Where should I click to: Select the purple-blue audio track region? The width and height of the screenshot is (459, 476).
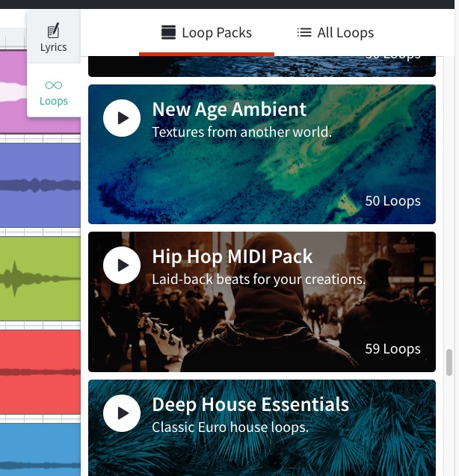40,185
